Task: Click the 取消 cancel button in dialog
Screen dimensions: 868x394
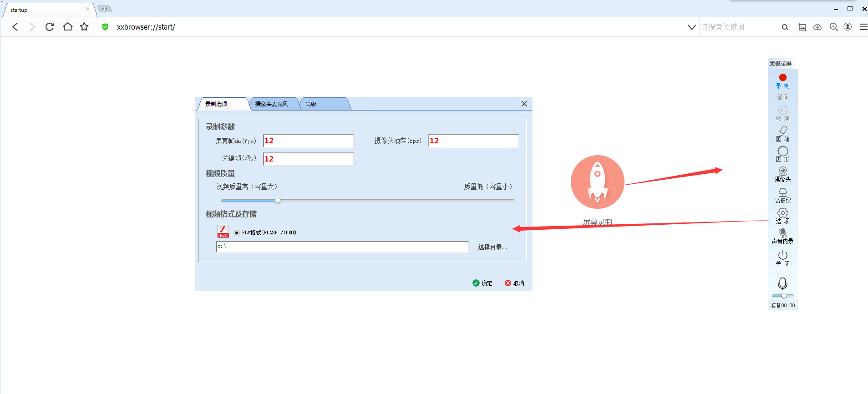Action: coord(514,283)
